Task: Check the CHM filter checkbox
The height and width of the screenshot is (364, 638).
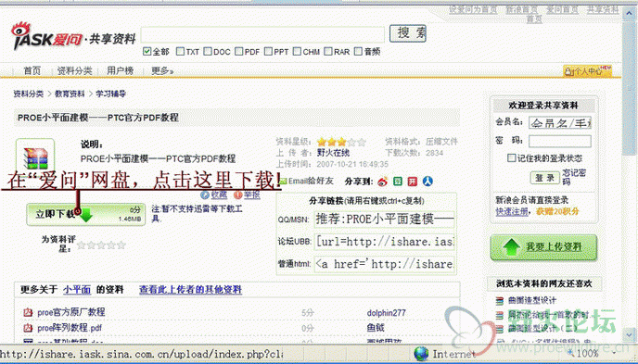Action: click(298, 52)
